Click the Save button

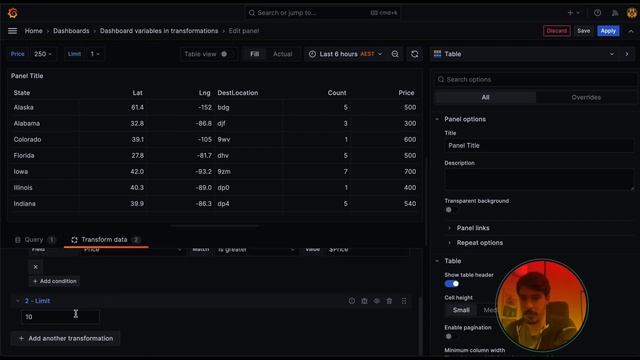[x=583, y=31]
